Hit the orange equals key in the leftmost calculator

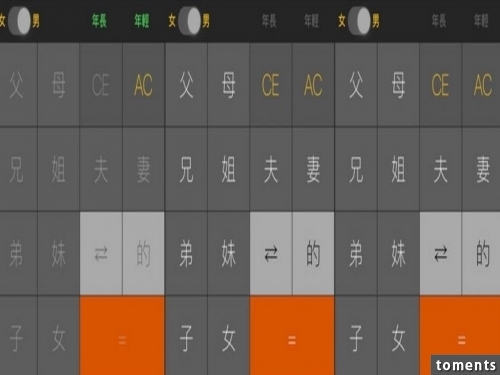pyautogui.click(x=122, y=336)
